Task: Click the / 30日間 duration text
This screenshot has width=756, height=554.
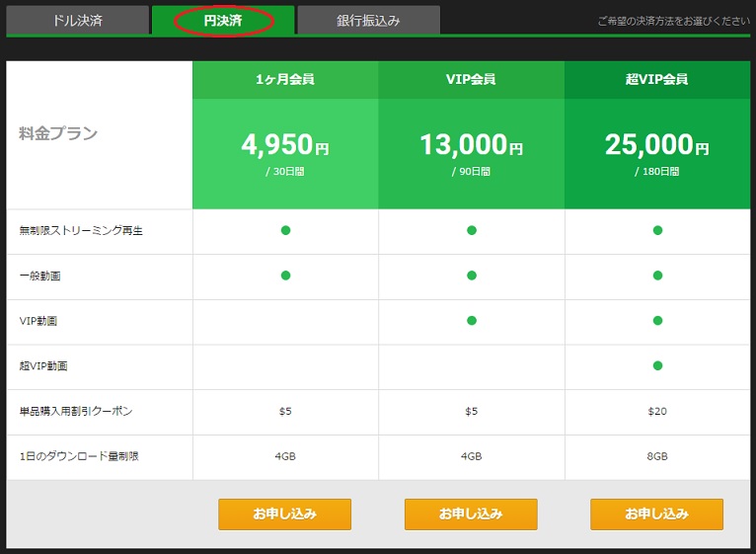Action: [285, 172]
